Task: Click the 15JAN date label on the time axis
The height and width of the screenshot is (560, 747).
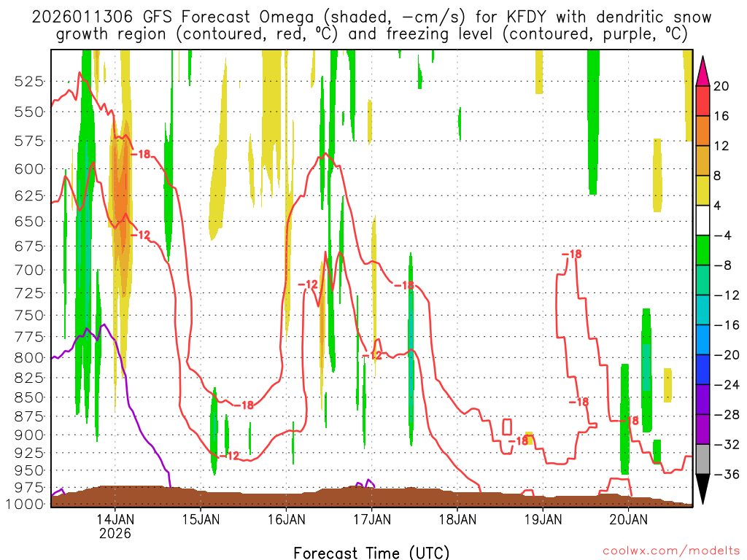Action: [201, 518]
